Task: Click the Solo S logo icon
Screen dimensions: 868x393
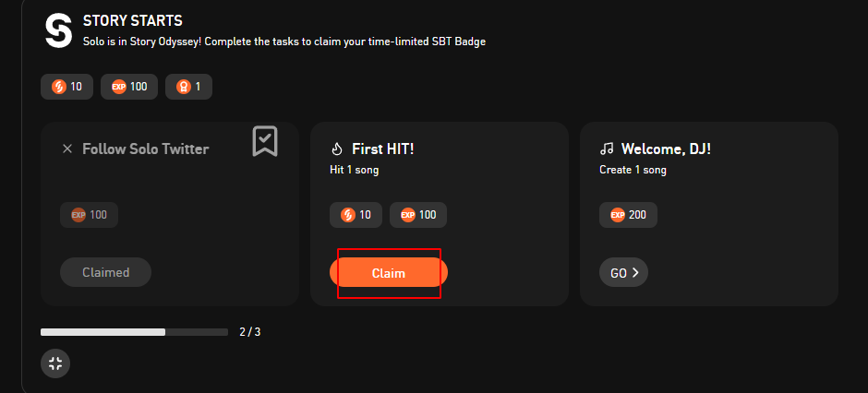Action: [x=59, y=30]
